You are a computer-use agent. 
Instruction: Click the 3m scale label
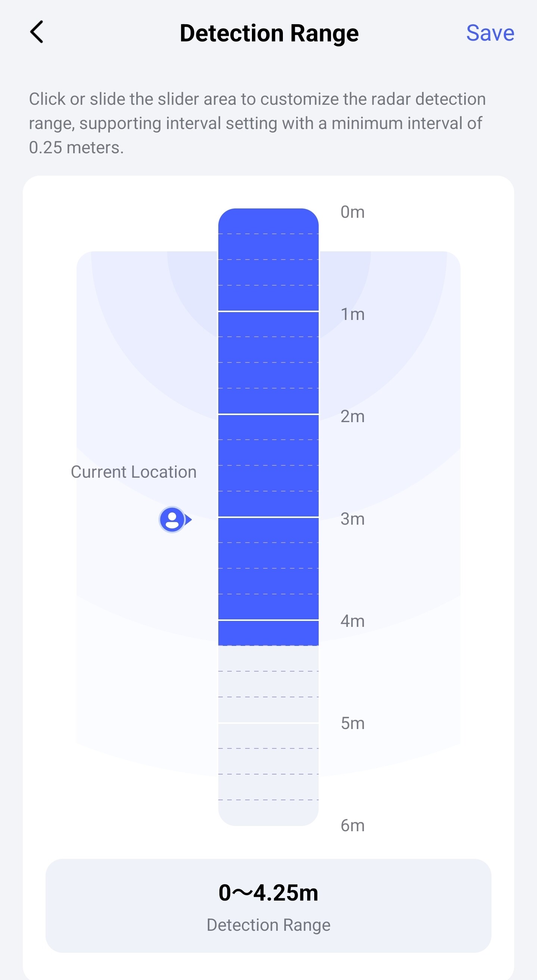(352, 519)
